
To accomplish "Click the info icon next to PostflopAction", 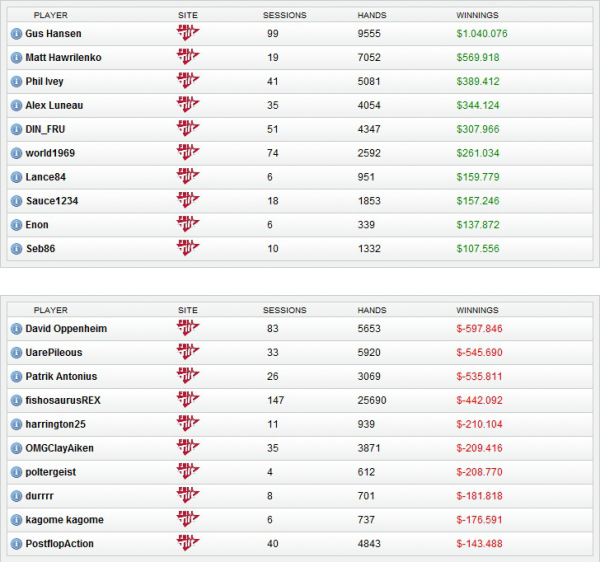I will (x=16, y=544).
